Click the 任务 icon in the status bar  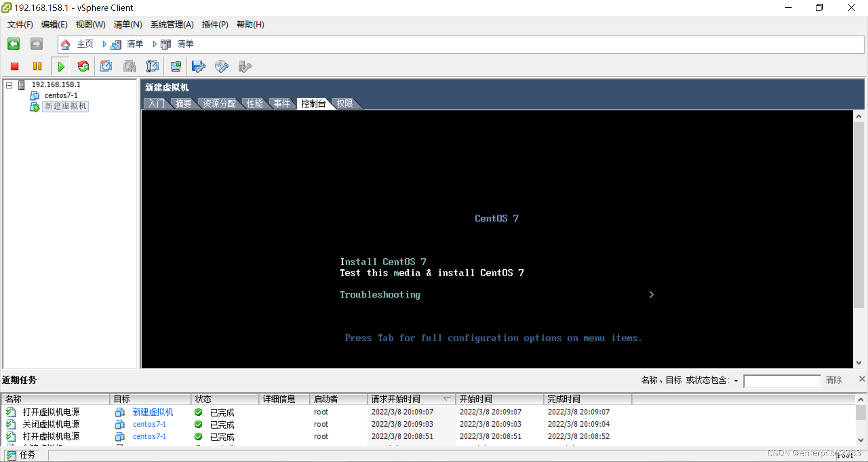coord(12,455)
